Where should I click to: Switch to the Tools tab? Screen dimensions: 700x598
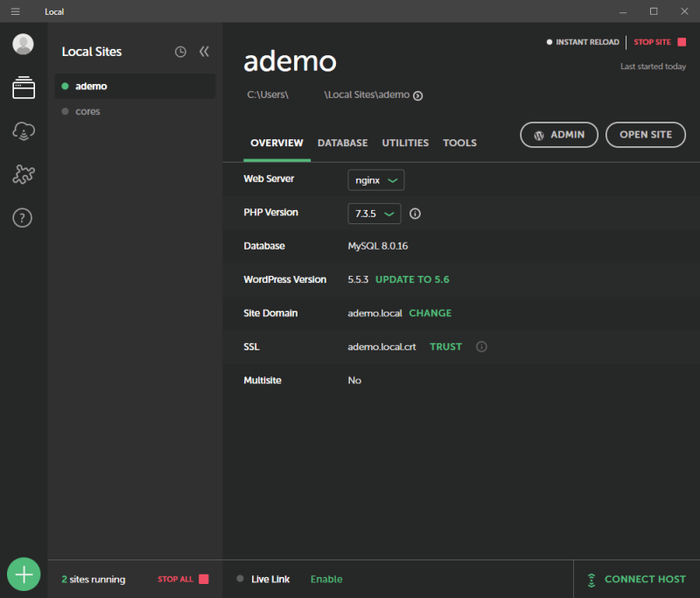[460, 143]
